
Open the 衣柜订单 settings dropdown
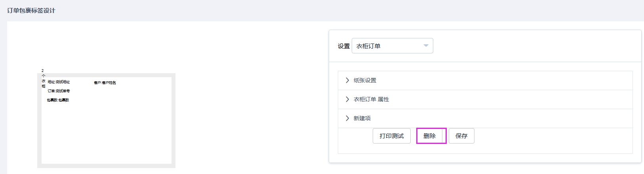tap(392, 46)
